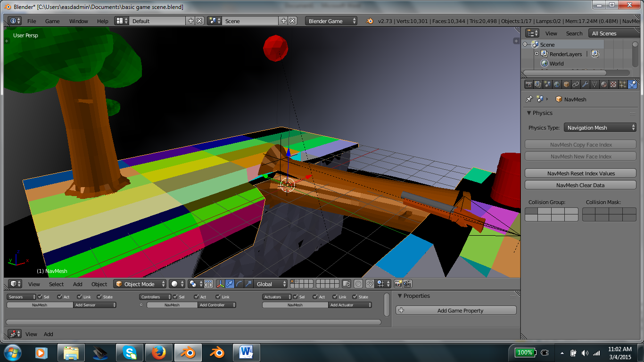Select the rotate manipulator arc icon
Screen dimensions: 644x362
pos(239,284)
